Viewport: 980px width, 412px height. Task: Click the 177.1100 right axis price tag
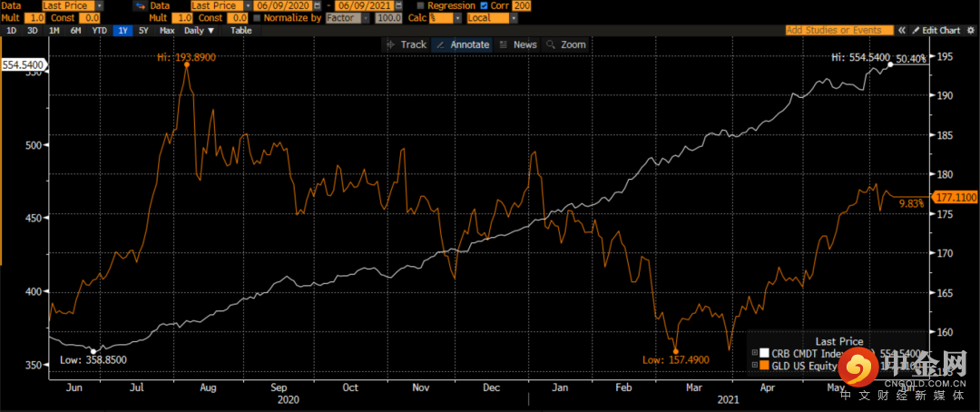pyautogui.click(x=955, y=197)
